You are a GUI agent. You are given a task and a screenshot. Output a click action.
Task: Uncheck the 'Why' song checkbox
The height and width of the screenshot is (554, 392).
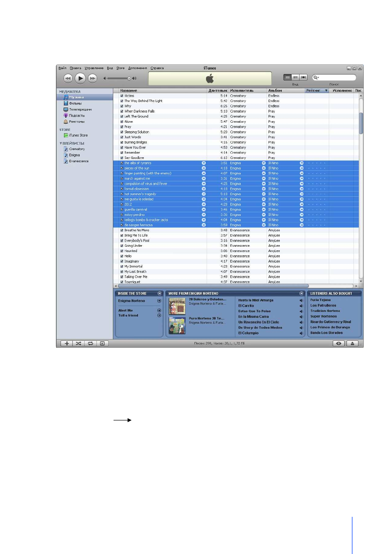[122, 106]
